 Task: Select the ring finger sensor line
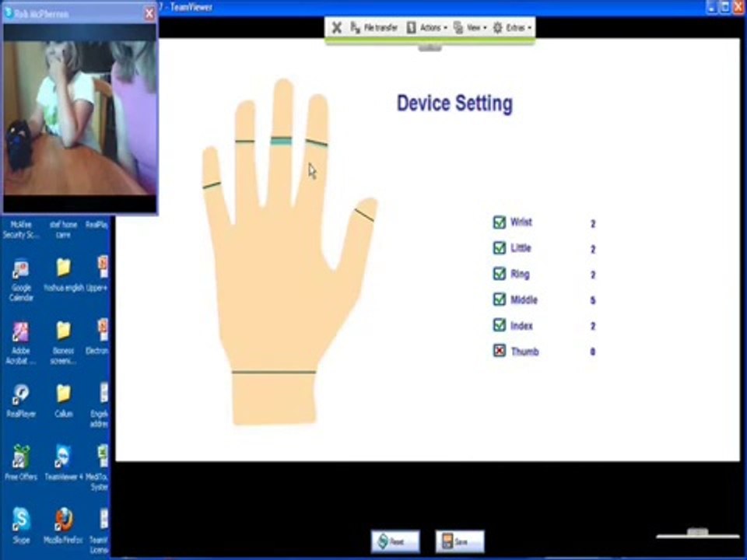[x=245, y=142]
